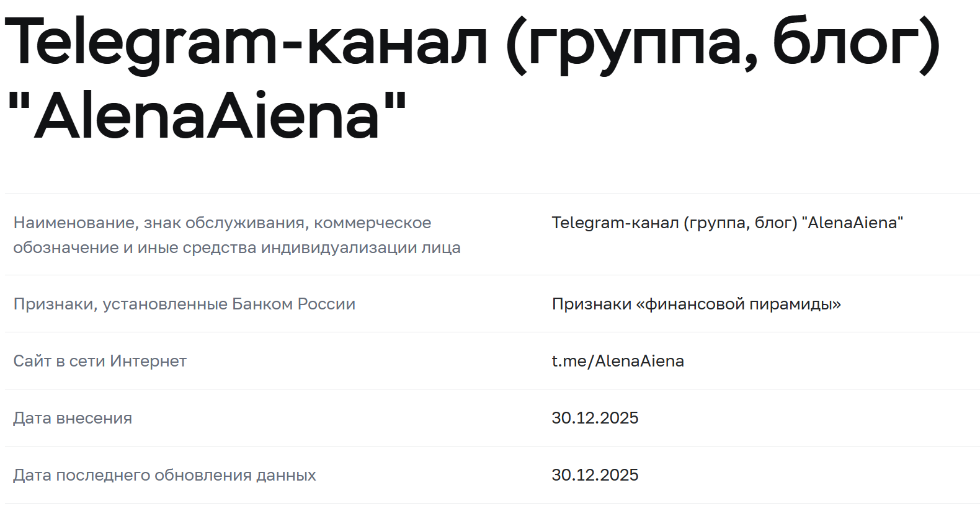Image resolution: width=980 pixels, height=524 pixels.
Task: Click the word "блог)" in the page heading
Action: point(856,43)
